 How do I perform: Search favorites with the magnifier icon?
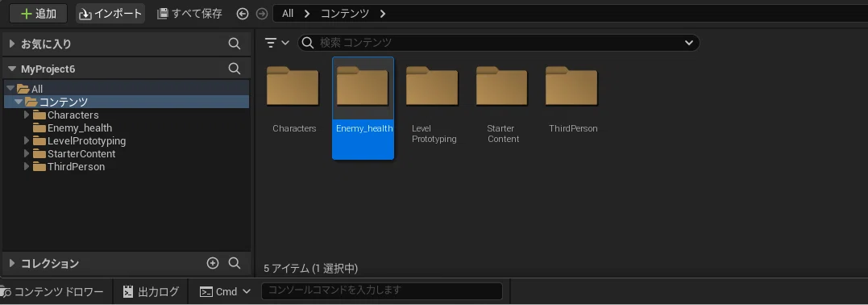[235, 44]
